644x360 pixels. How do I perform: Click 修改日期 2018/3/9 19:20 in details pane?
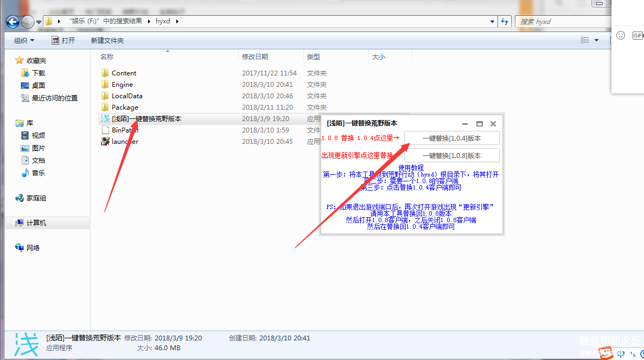point(163,338)
